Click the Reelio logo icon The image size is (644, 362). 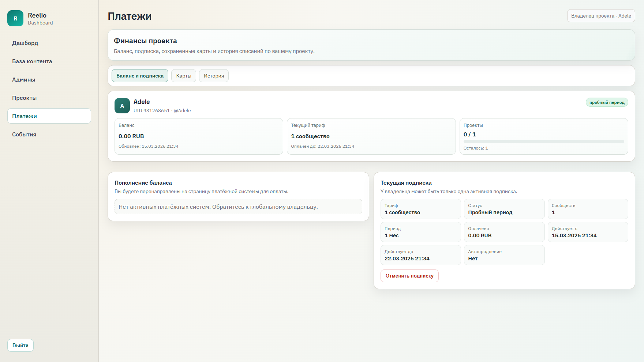[x=15, y=18]
